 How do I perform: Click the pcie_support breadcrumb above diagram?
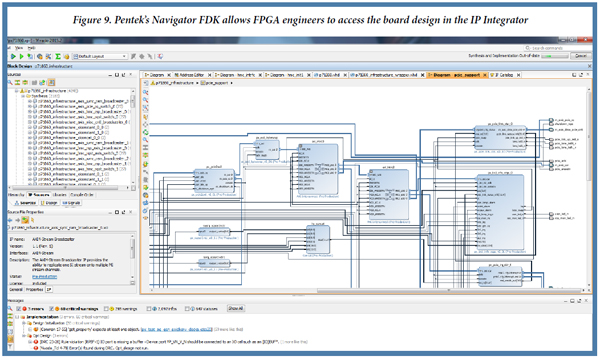(x=217, y=83)
